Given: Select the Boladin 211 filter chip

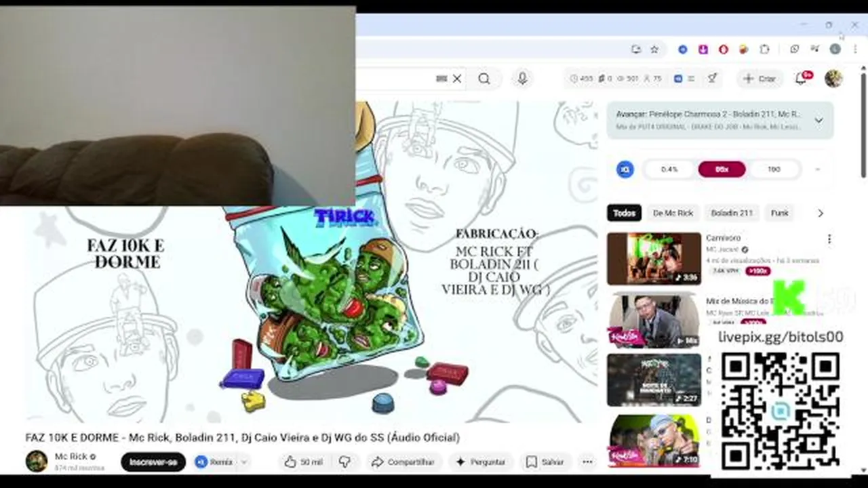Looking at the screenshot, I should coord(732,213).
